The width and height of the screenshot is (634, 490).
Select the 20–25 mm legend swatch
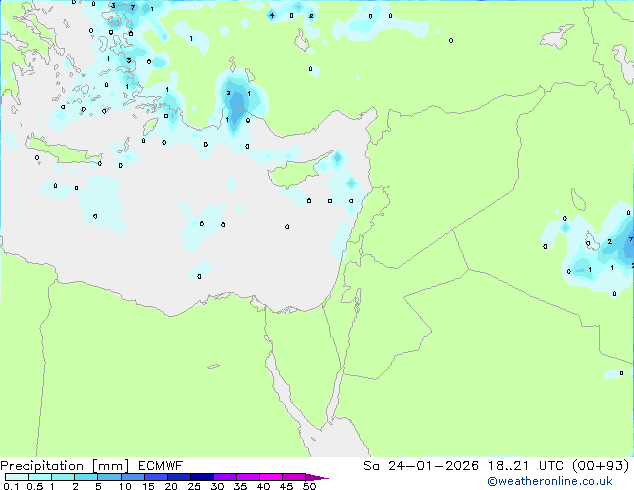point(179,477)
